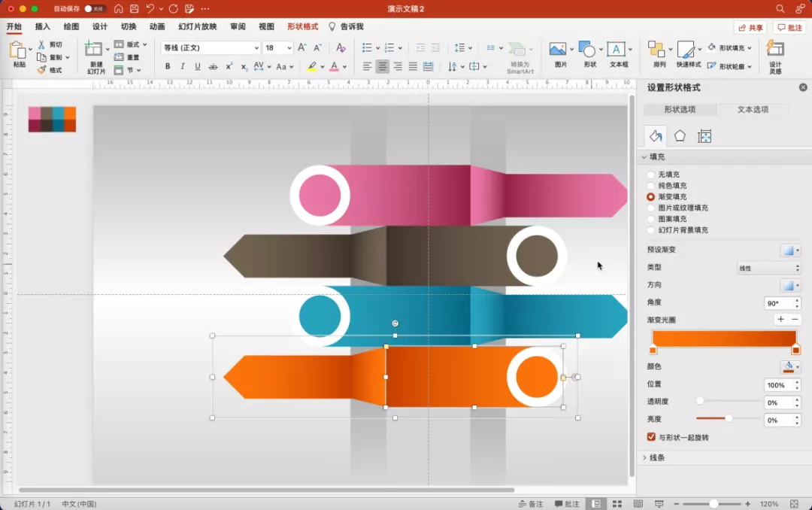Open gradient Type dropdown showing Linear
The image size is (812, 510).
(769, 268)
